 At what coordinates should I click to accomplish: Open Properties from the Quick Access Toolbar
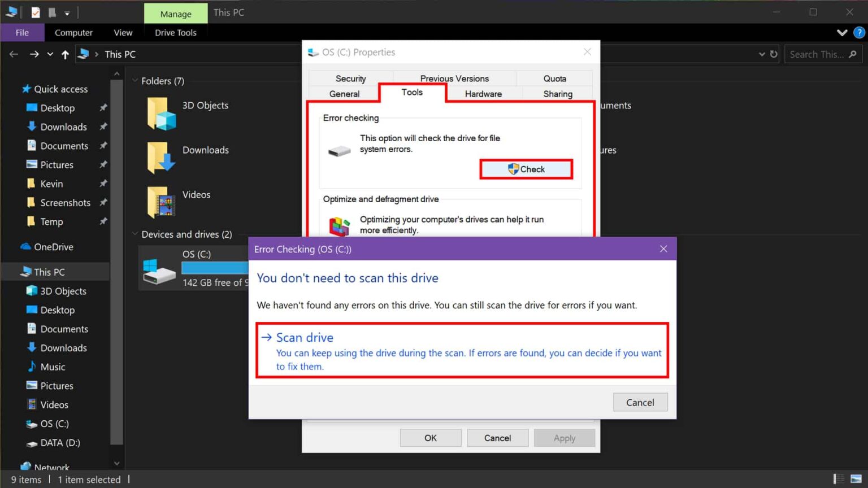(35, 12)
